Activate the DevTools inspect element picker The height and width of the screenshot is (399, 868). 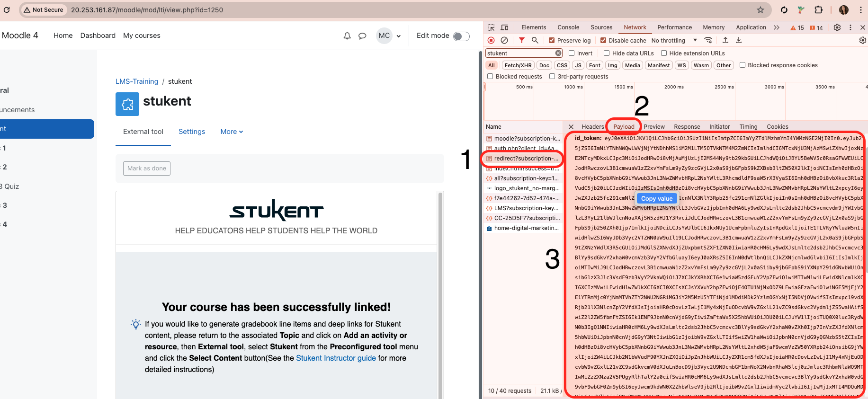491,27
